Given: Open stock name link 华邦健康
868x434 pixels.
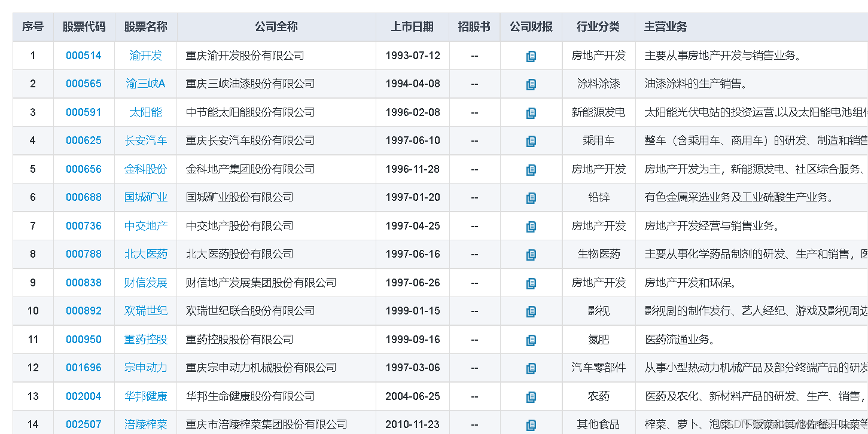Looking at the screenshot, I should [146, 396].
